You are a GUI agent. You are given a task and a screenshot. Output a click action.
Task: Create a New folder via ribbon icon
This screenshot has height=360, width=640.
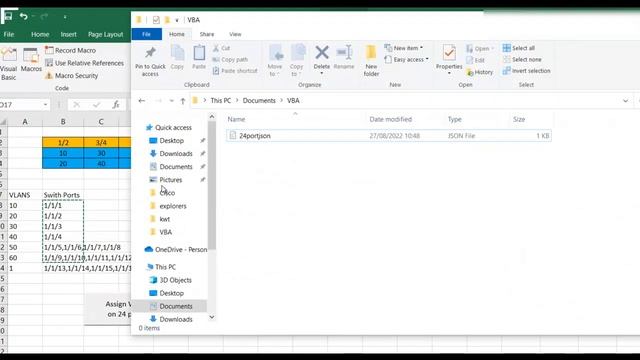click(x=371, y=53)
